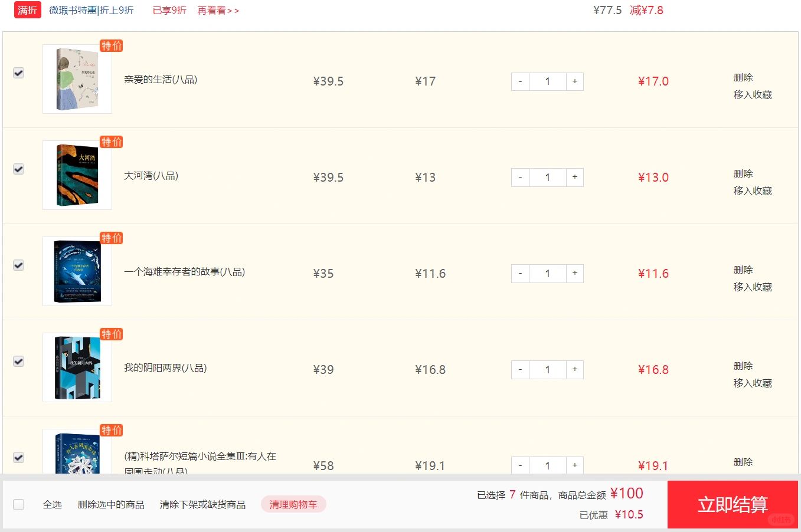Click 清除下架或缺货商品 link
Viewport: 801px width, 532px height.
[x=202, y=504]
